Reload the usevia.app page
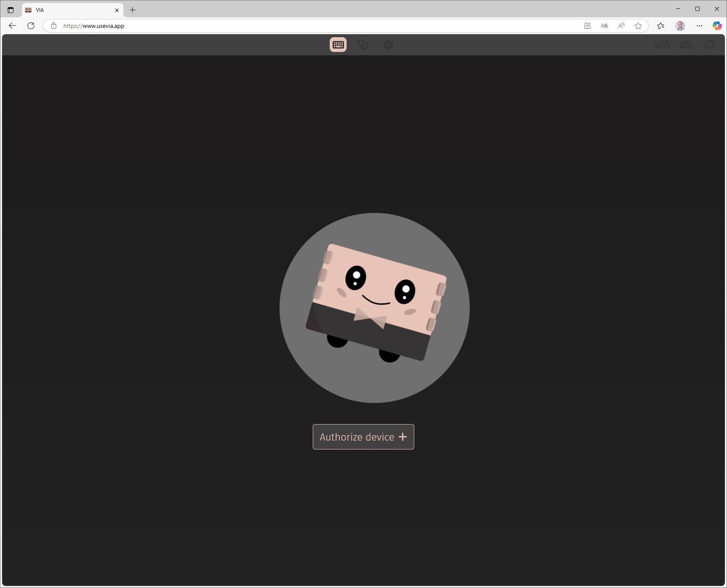 (x=31, y=26)
